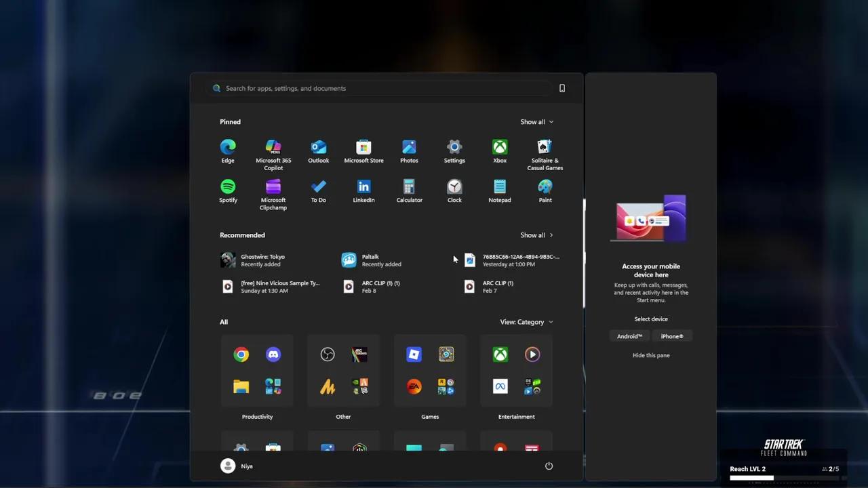Image resolution: width=868 pixels, height=488 pixels.
Task: Click the power button icon
Action: pyautogui.click(x=549, y=466)
